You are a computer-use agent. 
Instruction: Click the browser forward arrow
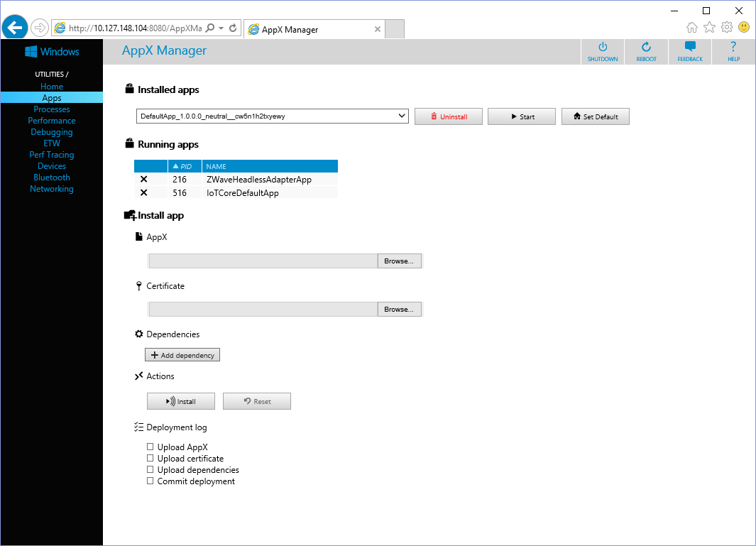(x=40, y=28)
